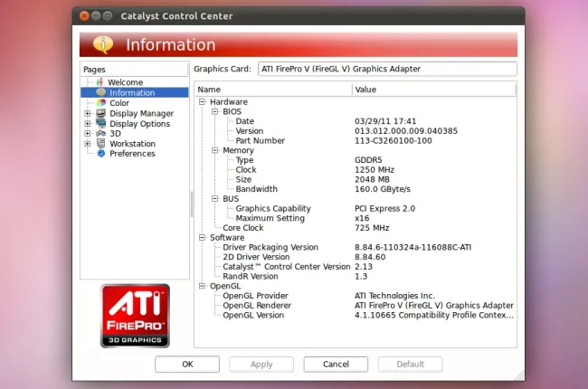Click the Graphics Card field

pos(387,69)
